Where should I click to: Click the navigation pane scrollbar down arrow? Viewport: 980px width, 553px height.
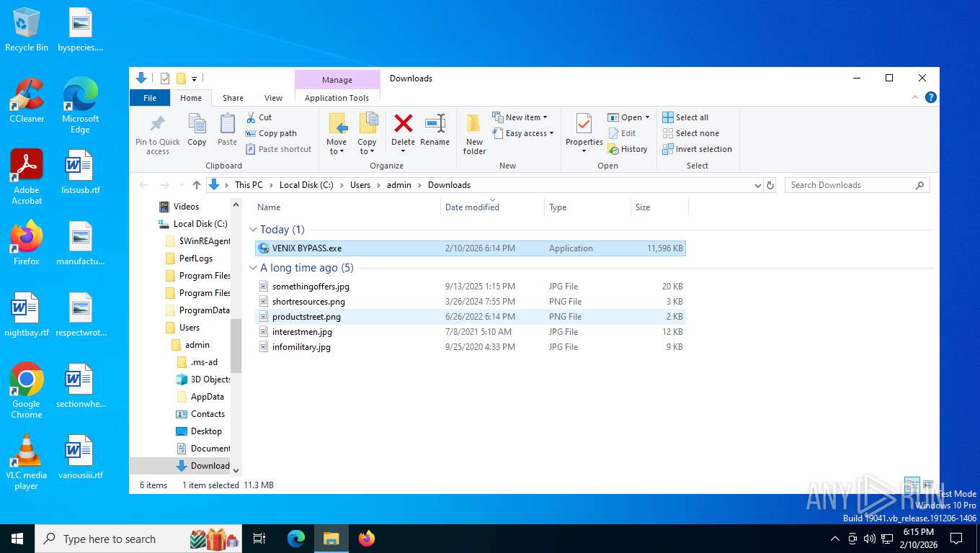(x=236, y=469)
